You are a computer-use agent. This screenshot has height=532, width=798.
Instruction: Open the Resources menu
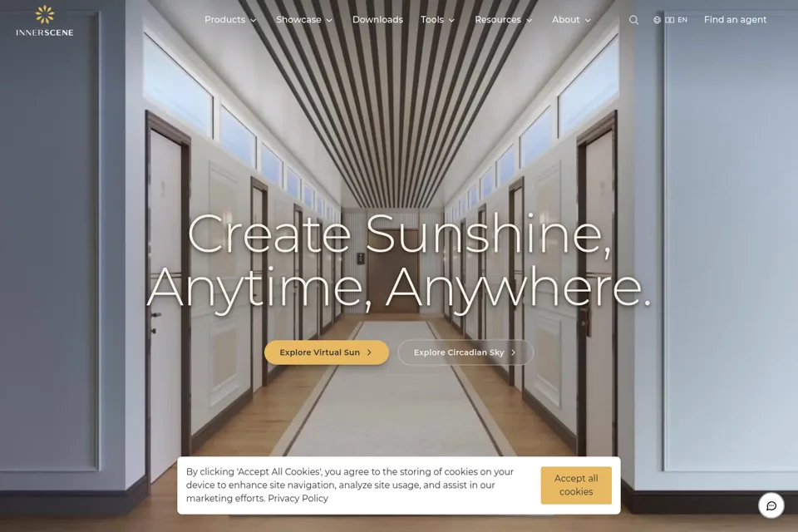point(504,20)
